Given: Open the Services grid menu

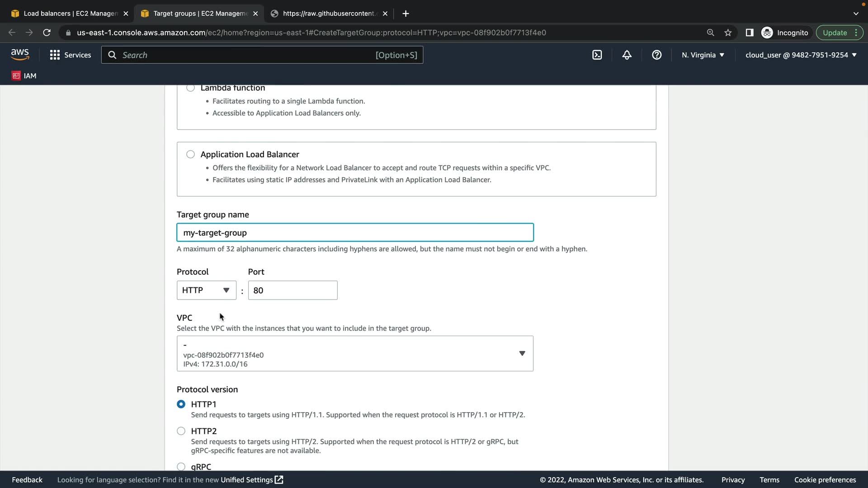Looking at the screenshot, I should [x=70, y=55].
